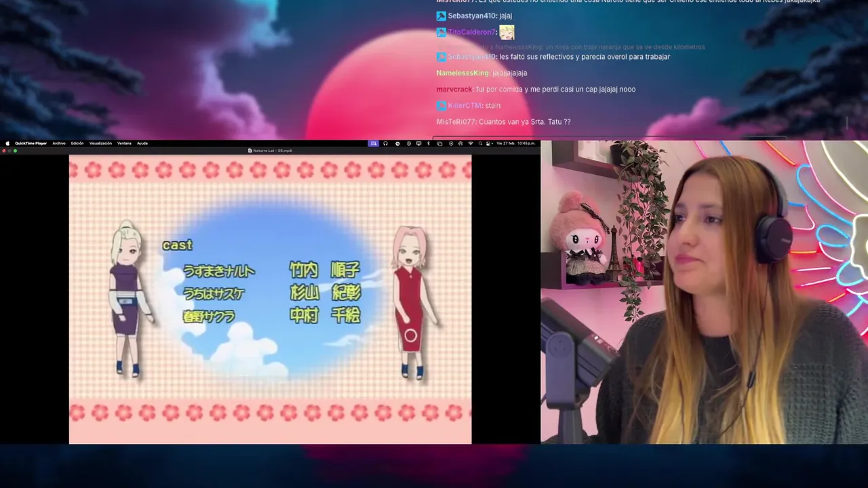Open the Edición menu
Image resolution: width=868 pixels, height=488 pixels.
[77, 143]
